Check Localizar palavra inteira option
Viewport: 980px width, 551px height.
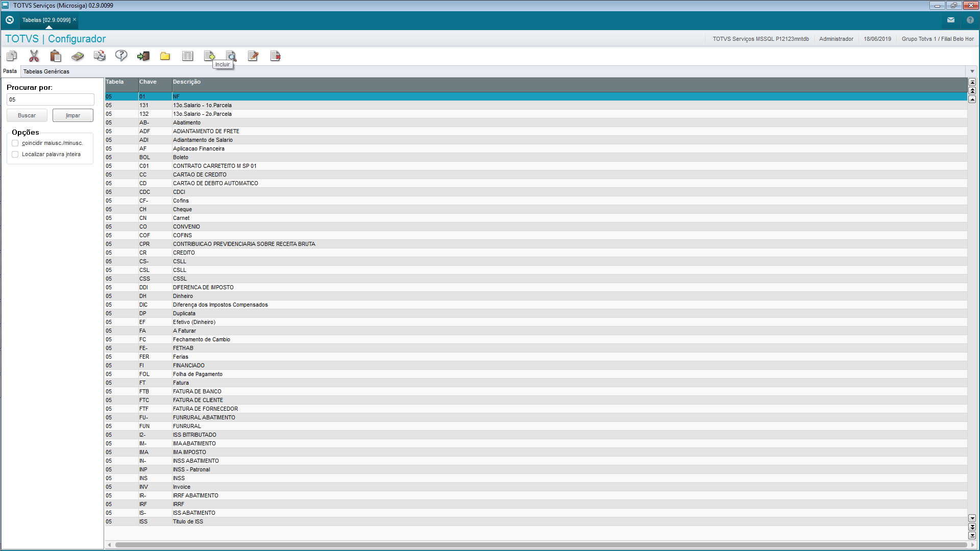[15, 155]
